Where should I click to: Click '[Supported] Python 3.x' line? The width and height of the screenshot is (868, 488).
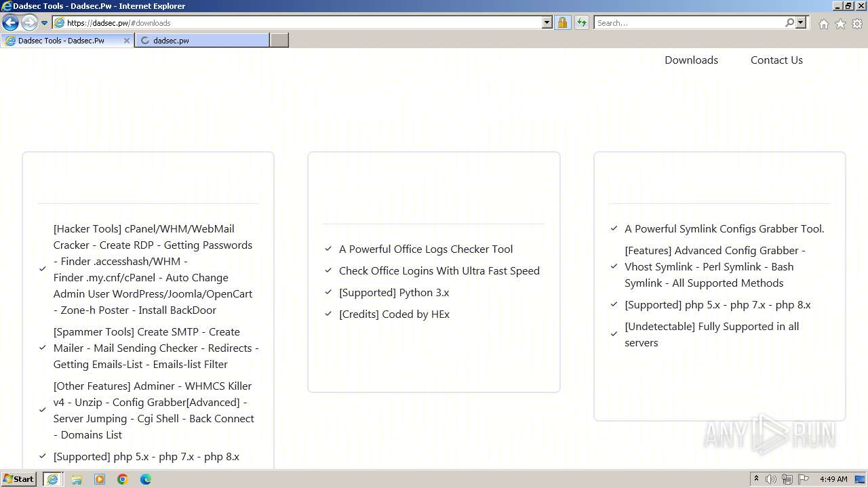[x=394, y=293]
